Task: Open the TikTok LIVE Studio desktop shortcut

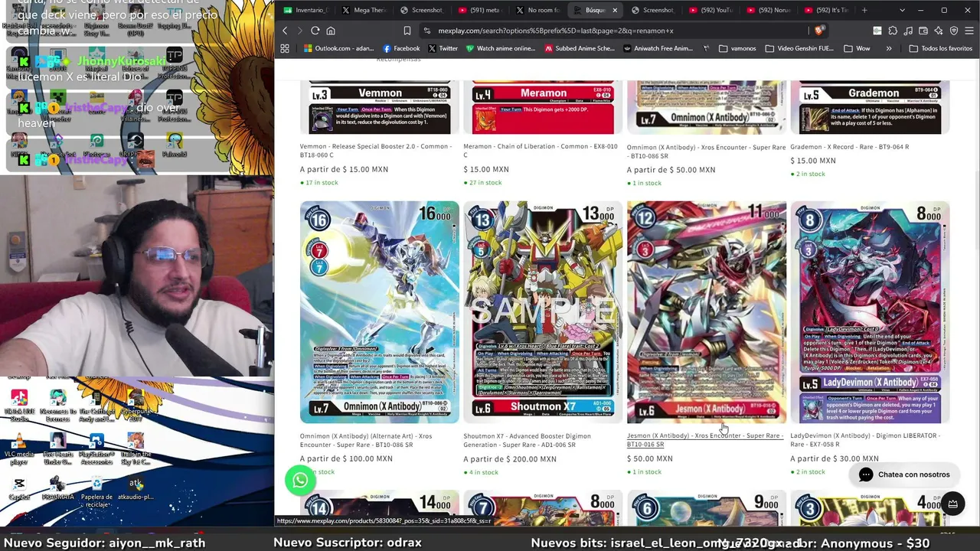Action: 19,406
